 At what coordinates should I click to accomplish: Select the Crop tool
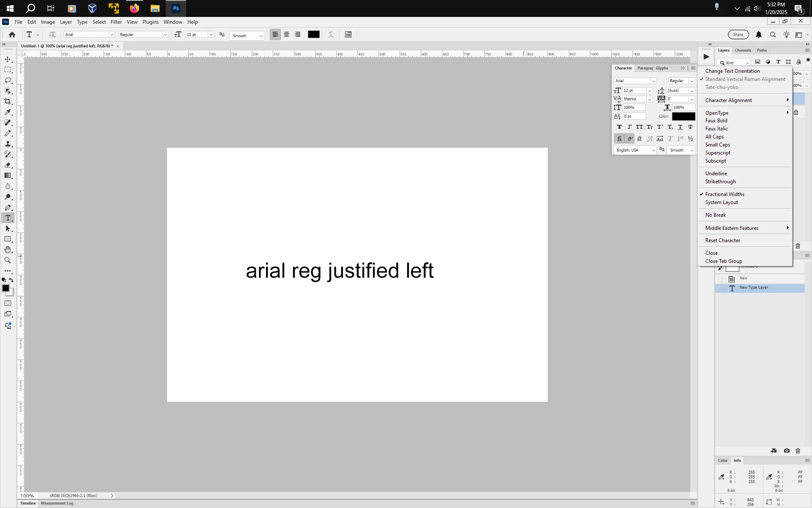pyautogui.click(x=8, y=102)
